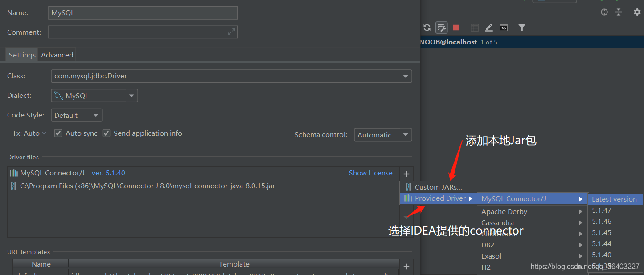Choose Custom JARs... menu item

point(439,187)
